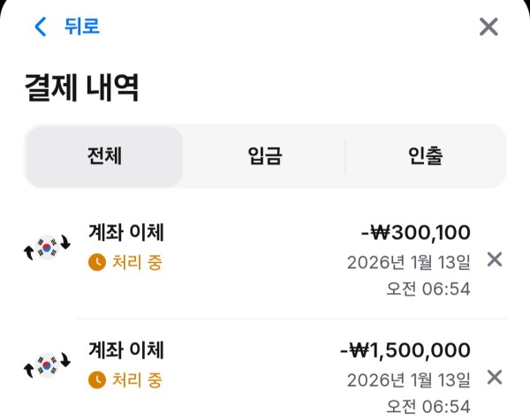Click the 결제 내역 heading

point(82,88)
